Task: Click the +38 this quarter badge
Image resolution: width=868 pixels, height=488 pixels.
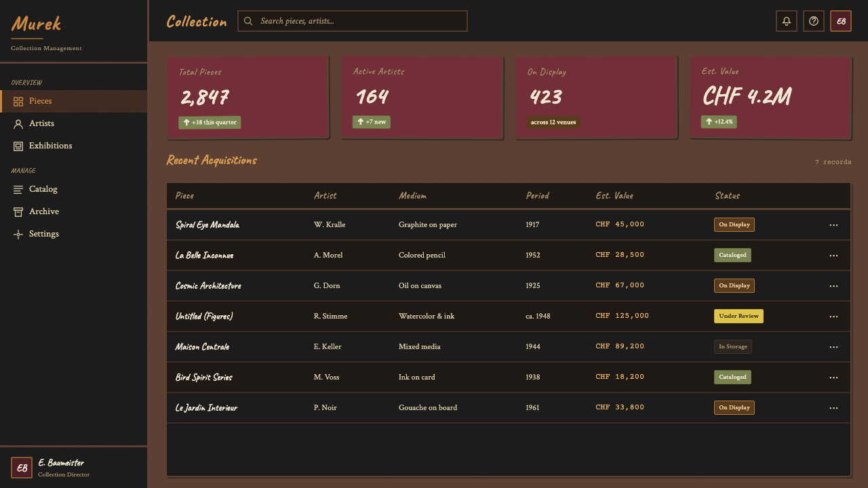Action: click(x=210, y=123)
